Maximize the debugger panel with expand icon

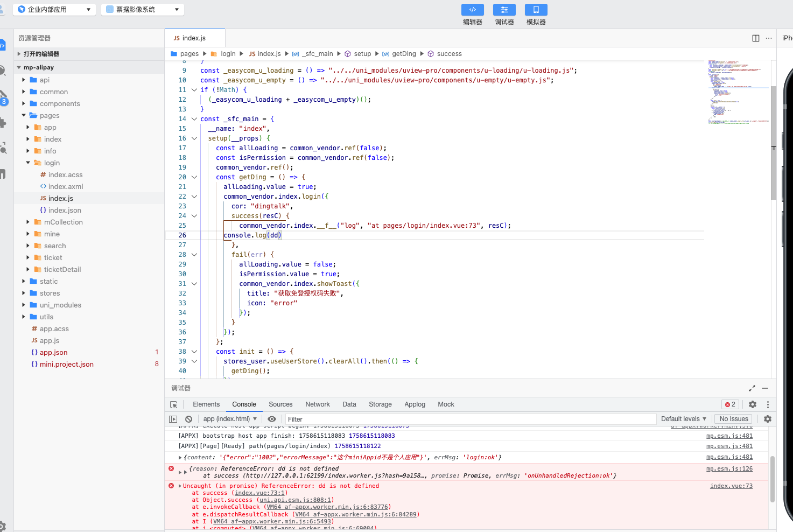(x=752, y=388)
